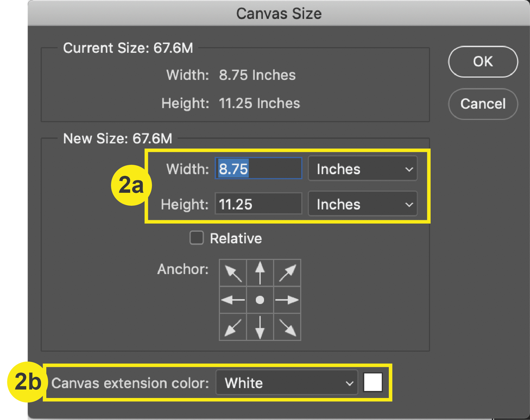Click into the new Width field

[x=259, y=169]
